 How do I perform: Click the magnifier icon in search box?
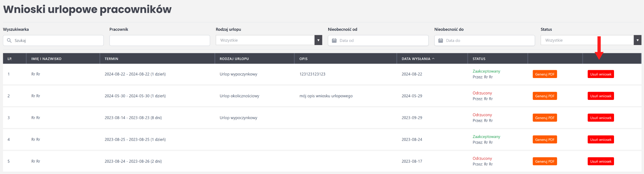(9, 40)
